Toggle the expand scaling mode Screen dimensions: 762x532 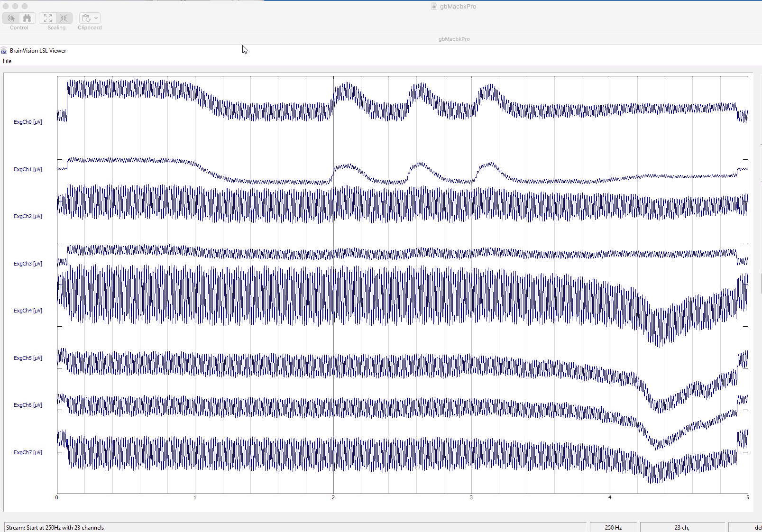47,18
